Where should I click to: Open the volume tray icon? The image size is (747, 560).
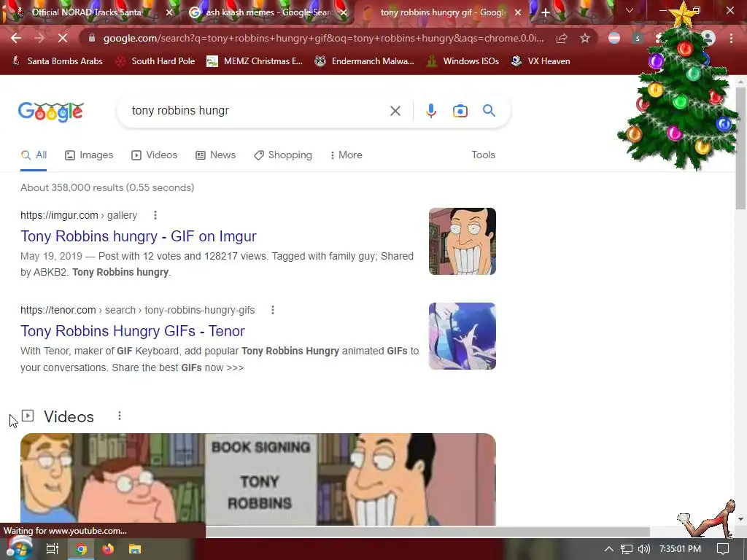(x=643, y=549)
